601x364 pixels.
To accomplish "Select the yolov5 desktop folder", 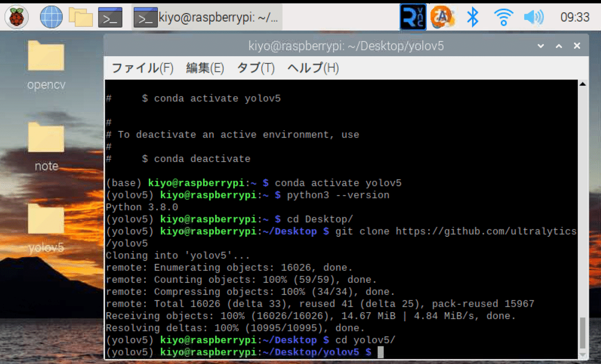I will pyautogui.click(x=46, y=228).
